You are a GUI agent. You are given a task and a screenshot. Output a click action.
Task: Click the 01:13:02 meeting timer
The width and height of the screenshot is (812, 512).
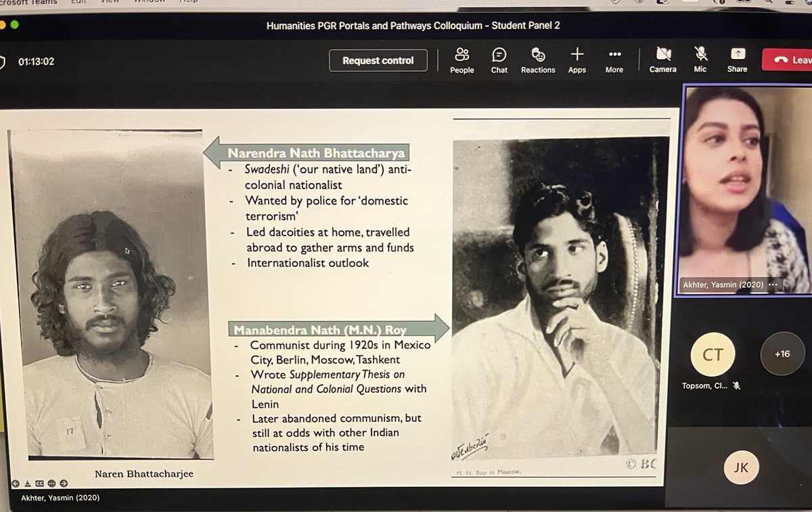(37, 61)
